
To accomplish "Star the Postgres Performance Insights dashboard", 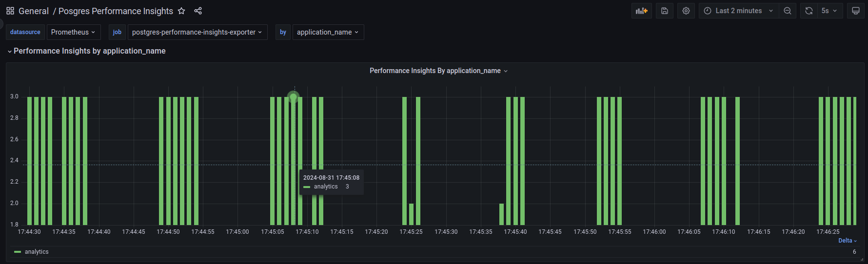I will 181,11.
